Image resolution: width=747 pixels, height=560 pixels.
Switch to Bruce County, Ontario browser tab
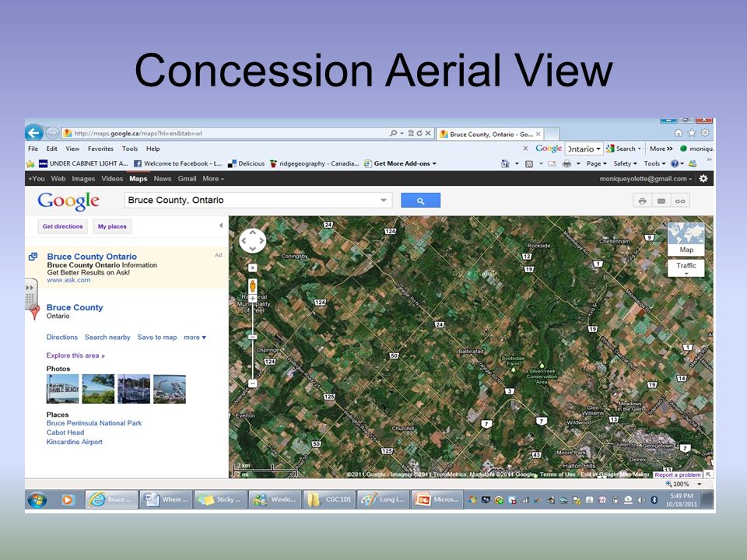click(490, 135)
